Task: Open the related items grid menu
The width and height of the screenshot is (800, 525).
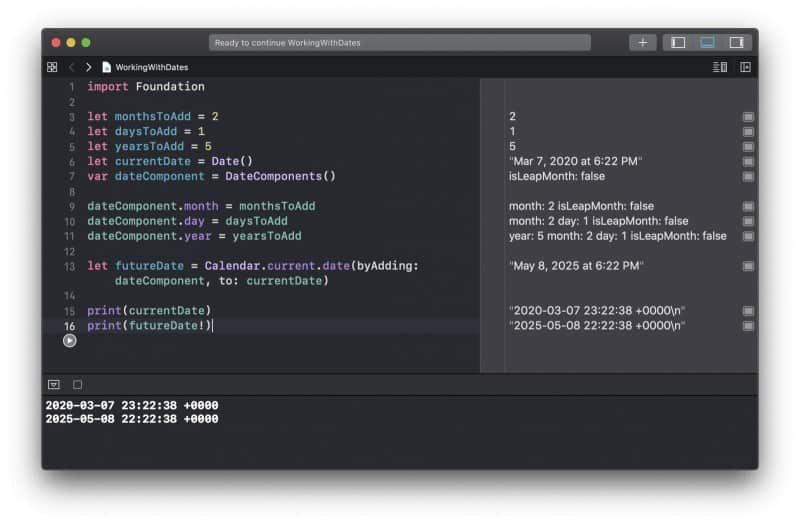Action: (x=52, y=67)
